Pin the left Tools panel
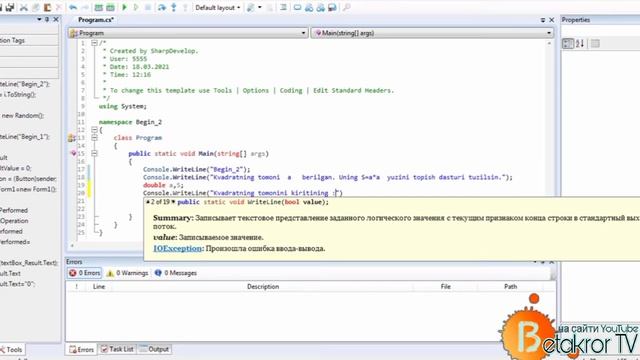This screenshot has width=640, height=360. pyautogui.click(x=47, y=19)
